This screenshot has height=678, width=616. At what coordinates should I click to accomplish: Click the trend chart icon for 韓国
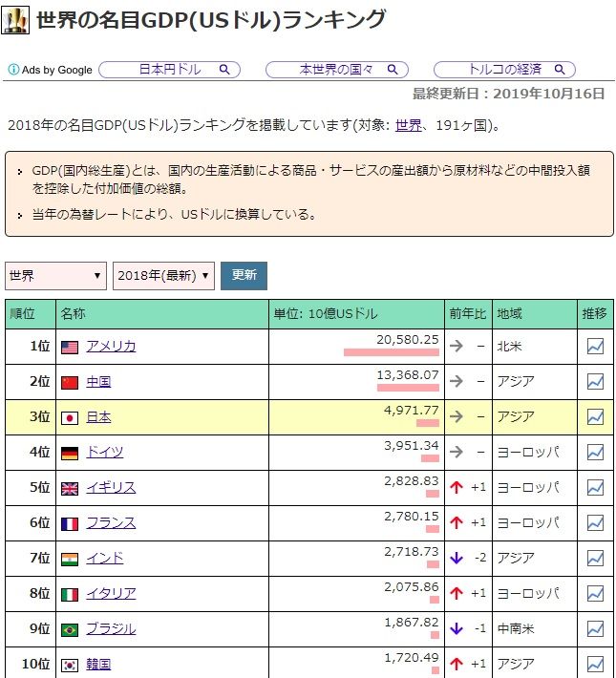[x=595, y=664]
